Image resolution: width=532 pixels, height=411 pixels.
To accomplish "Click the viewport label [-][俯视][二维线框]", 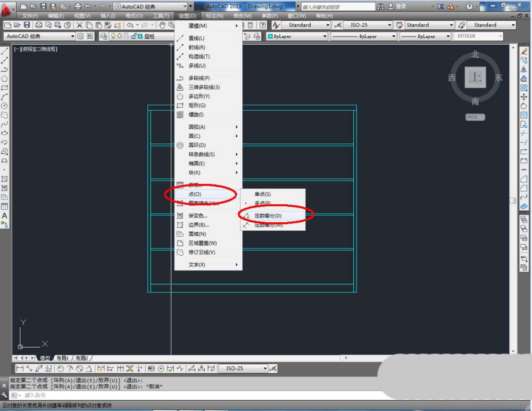I will pyautogui.click(x=36, y=49).
